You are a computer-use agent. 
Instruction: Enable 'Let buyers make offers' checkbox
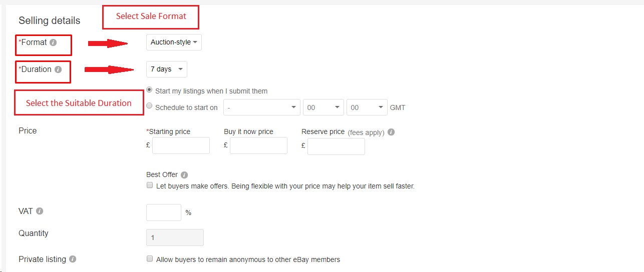point(150,185)
